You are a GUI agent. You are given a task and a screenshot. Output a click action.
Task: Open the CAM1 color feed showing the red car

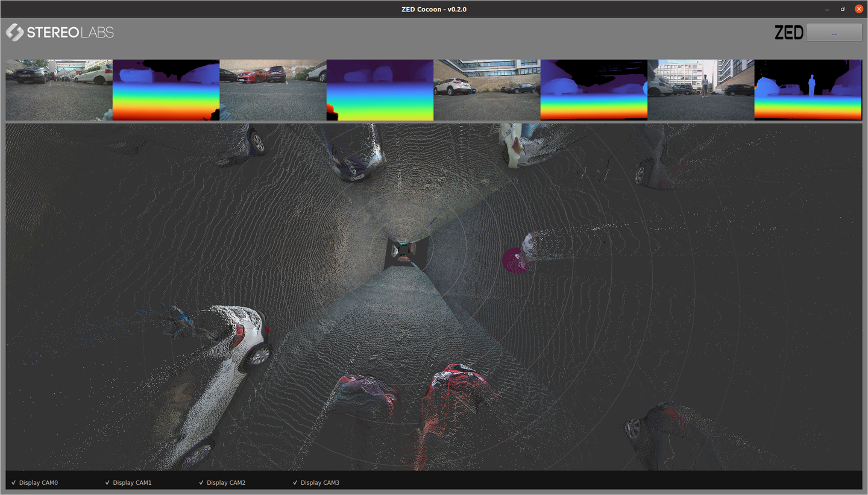point(272,89)
